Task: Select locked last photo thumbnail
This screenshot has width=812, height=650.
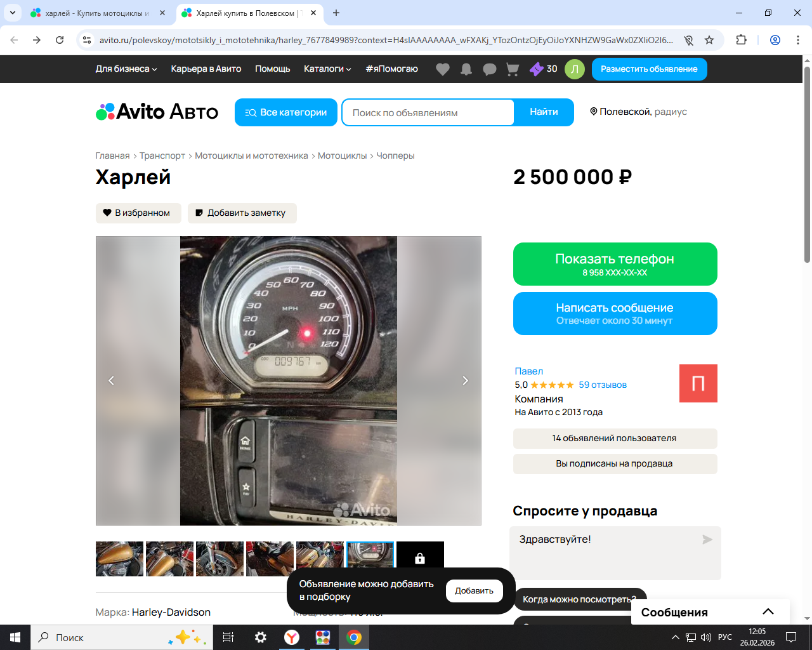Action: click(x=420, y=559)
